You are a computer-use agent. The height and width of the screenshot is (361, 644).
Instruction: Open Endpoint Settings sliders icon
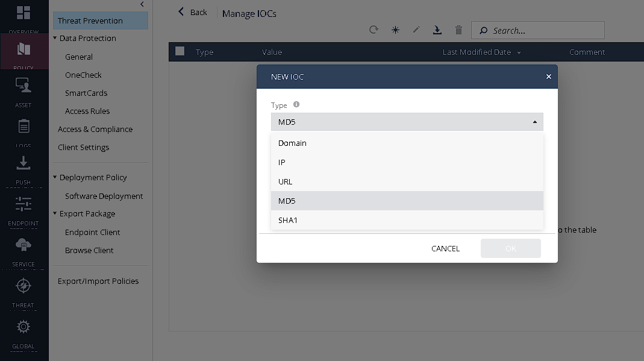[x=23, y=204]
